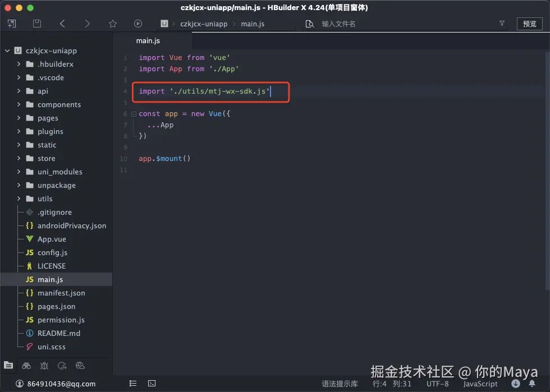
Task: Click the run play icon
Action: pyautogui.click(x=138, y=24)
